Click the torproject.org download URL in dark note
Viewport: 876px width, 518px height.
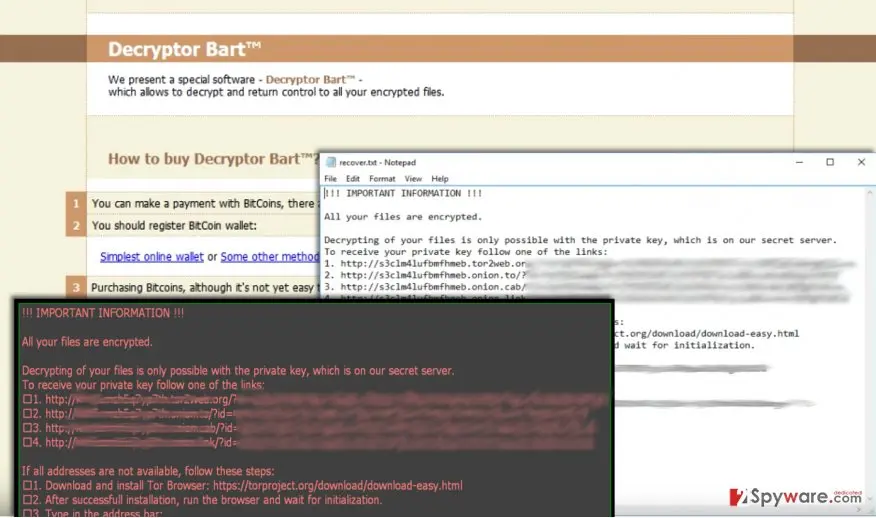click(337, 486)
